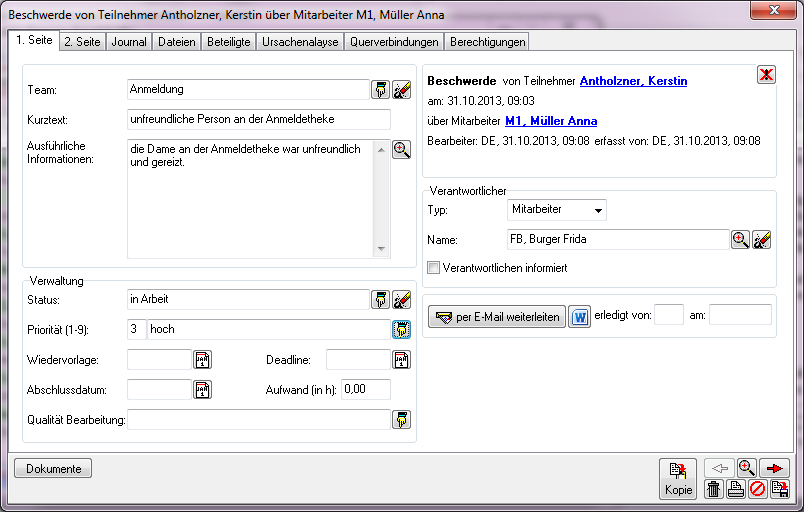Toggle Verantwortlichen informiert checkbox
This screenshot has width=804, height=512.
tap(433, 268)
